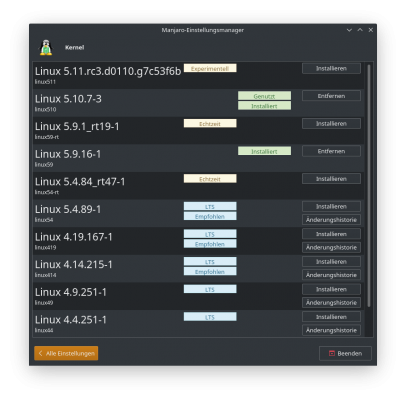Select the Linux 5.9.1_rt19-1 title
406x400 pixels.
[77, 127]
